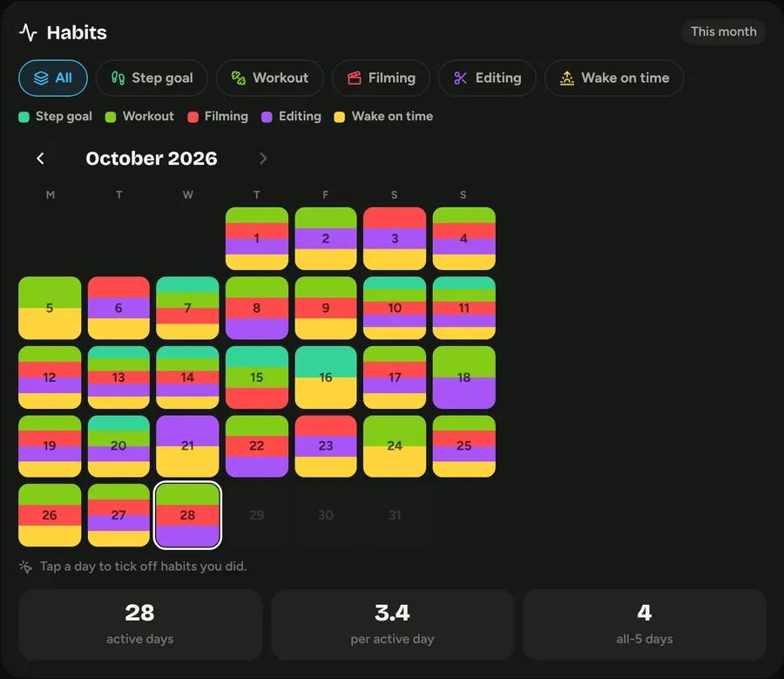The image size is (784, 679).
Task: Open day 20 habit tile
Action: pyautogui.click(x=118, y=445)
